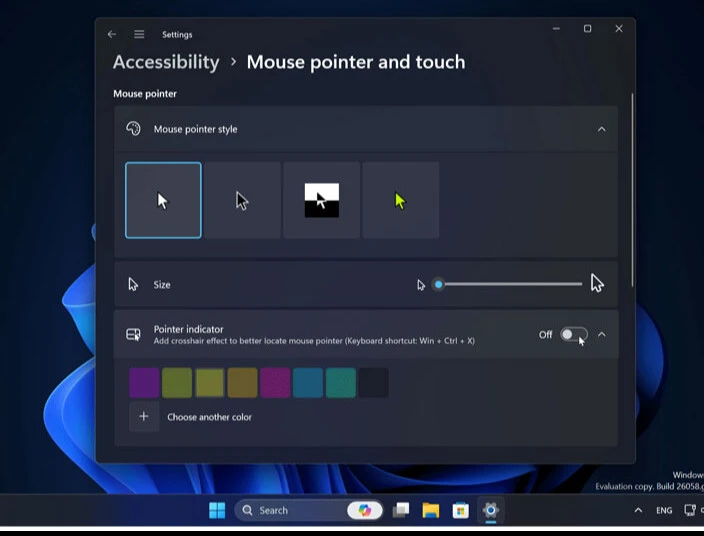Click the 'Choose another color' text
Screen dimensions: 704x536
pyautogui.click(x=209, y=417)
